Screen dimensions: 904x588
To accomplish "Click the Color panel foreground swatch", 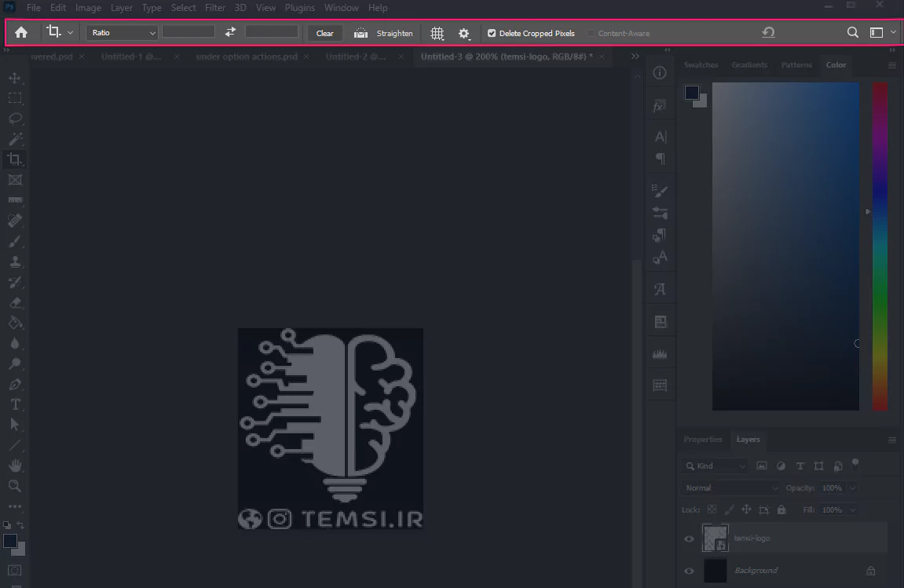I will (x=691, y=92).
